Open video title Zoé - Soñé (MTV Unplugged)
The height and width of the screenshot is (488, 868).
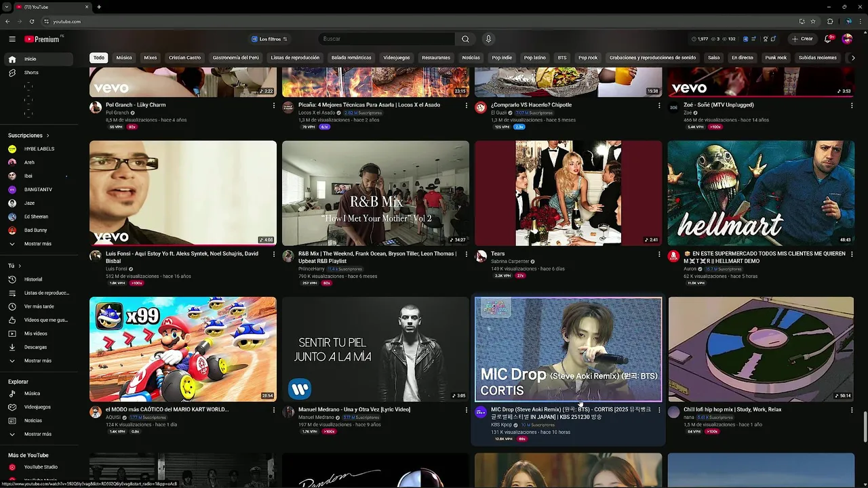click(x=719, y=105)
